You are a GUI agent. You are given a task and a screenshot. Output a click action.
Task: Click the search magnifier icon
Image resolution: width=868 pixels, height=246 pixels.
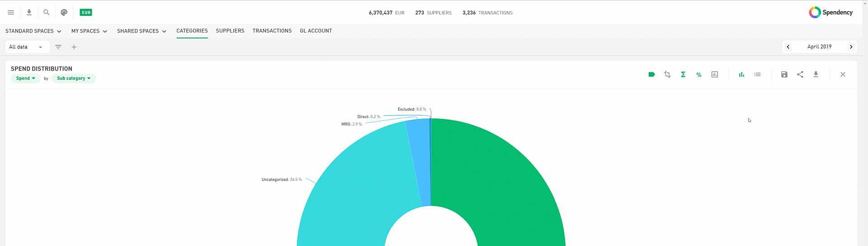[46, 13]
